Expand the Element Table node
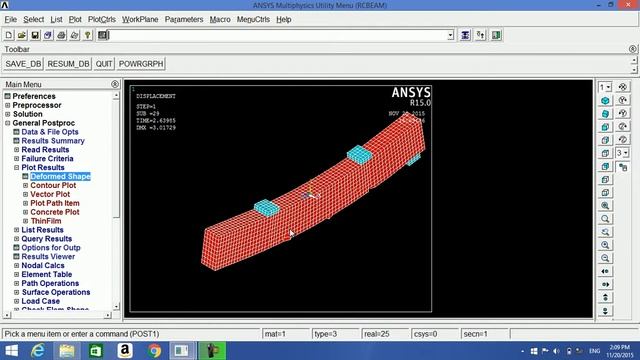 pos(16,274)
